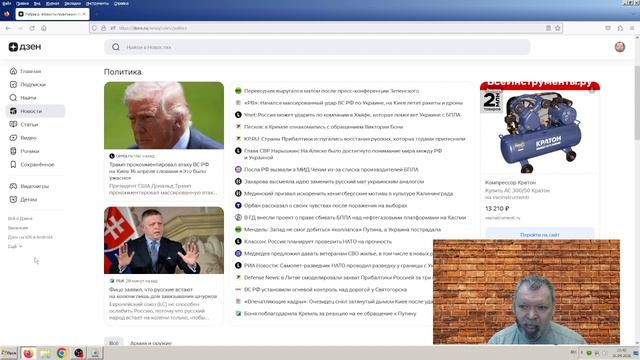Open Trump news card photo
640x360 pixels.
pos(164,116)
